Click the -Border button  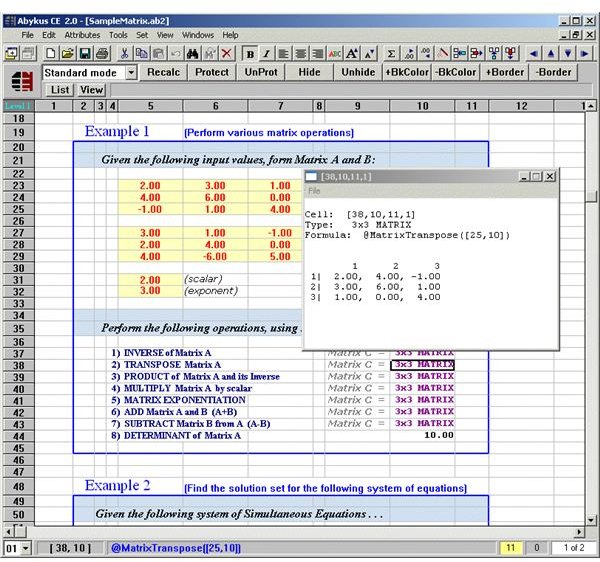(x=553, y=72)
